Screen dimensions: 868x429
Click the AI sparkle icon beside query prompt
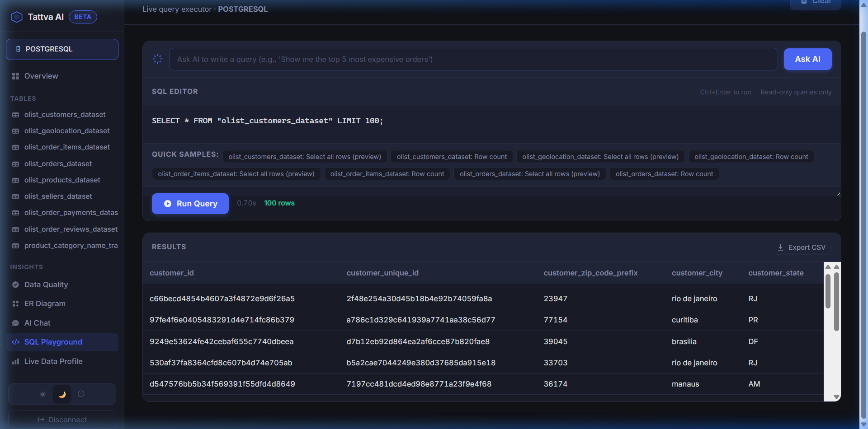(157, 59)
